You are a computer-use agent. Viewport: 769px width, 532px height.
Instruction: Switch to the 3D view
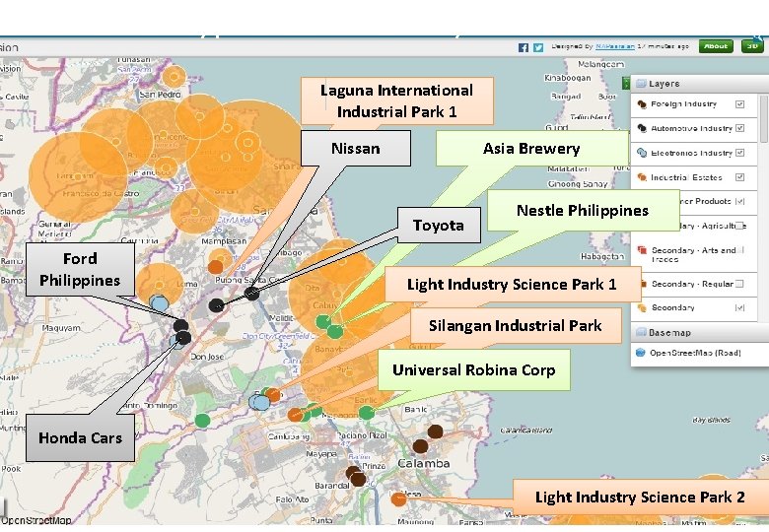coord(752,46)
